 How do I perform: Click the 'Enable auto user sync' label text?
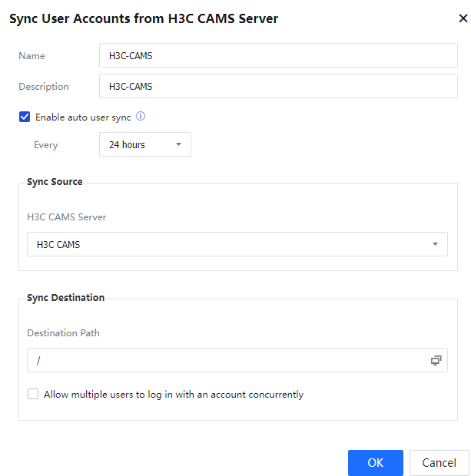click(83, 117)
